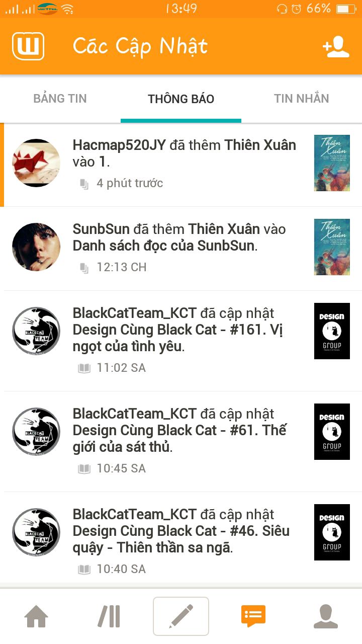Tap BlackCatTeam_KCT avatar at 10:40 SA
This screenshot has height=644, width=362.
click(x=36, y=532)
